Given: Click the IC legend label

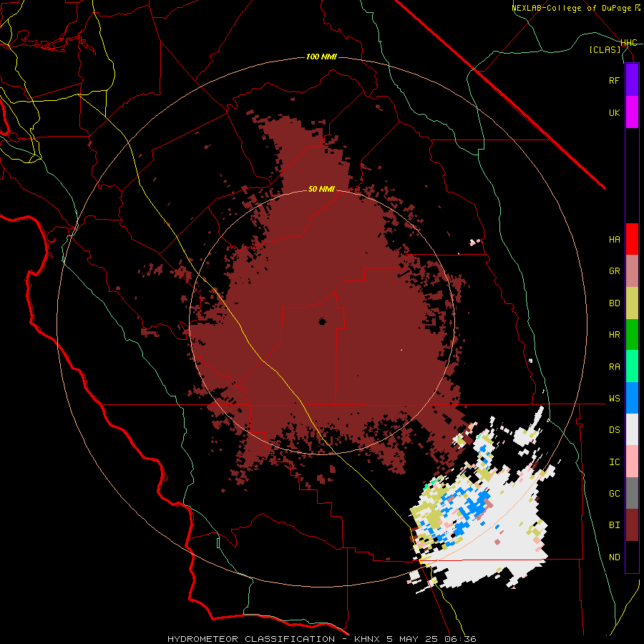Looking at the screenshot, I should pos(614,462).
